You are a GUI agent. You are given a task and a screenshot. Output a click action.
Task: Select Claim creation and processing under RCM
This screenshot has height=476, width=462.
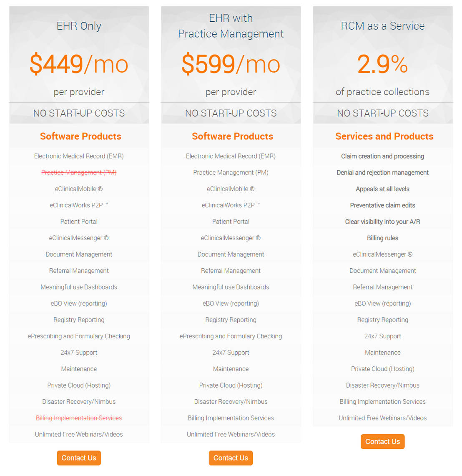[x=382, y=156]
